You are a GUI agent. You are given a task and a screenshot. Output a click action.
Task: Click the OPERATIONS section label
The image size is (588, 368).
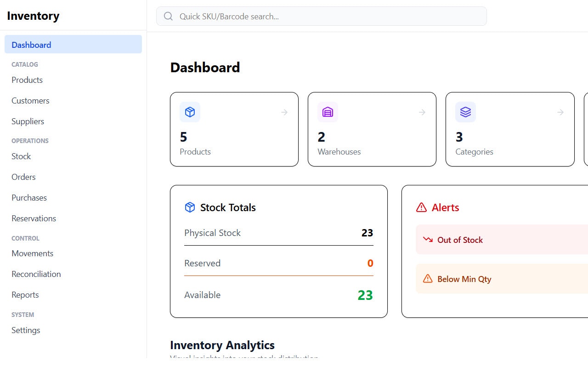30,141
